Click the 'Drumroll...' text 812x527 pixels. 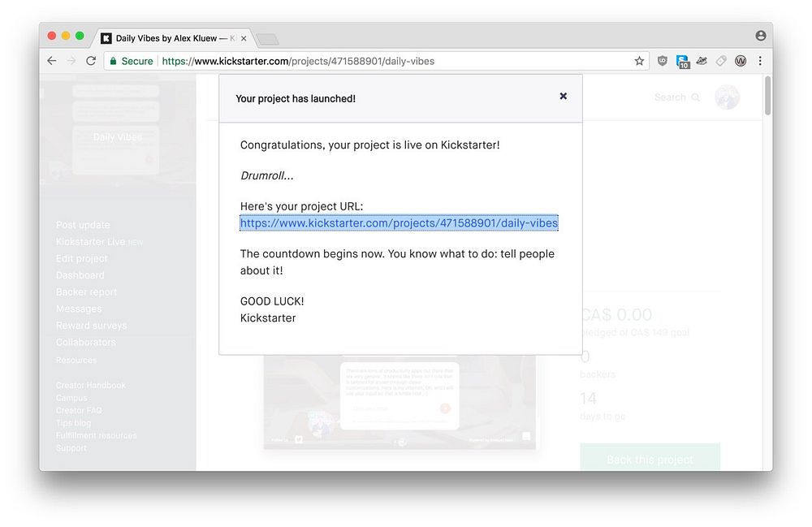(266, 176)
